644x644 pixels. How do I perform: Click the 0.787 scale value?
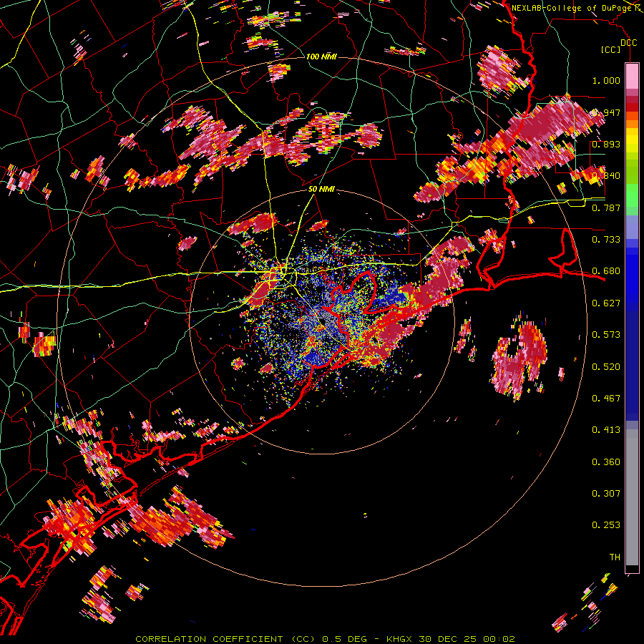coord(606,208)
